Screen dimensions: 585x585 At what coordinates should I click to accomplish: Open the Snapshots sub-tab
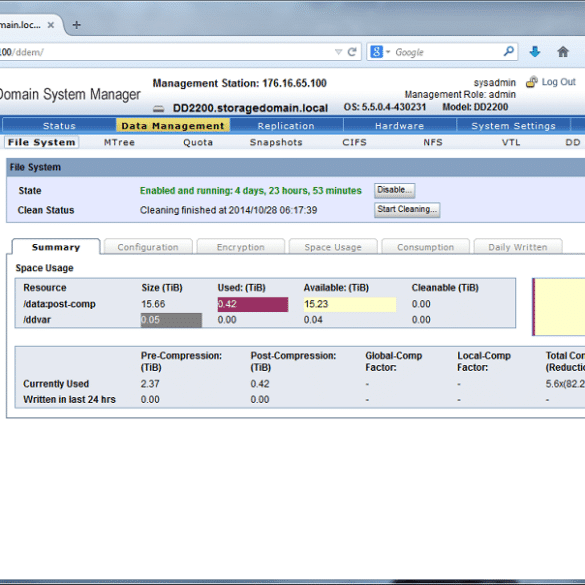coord(276,142)
